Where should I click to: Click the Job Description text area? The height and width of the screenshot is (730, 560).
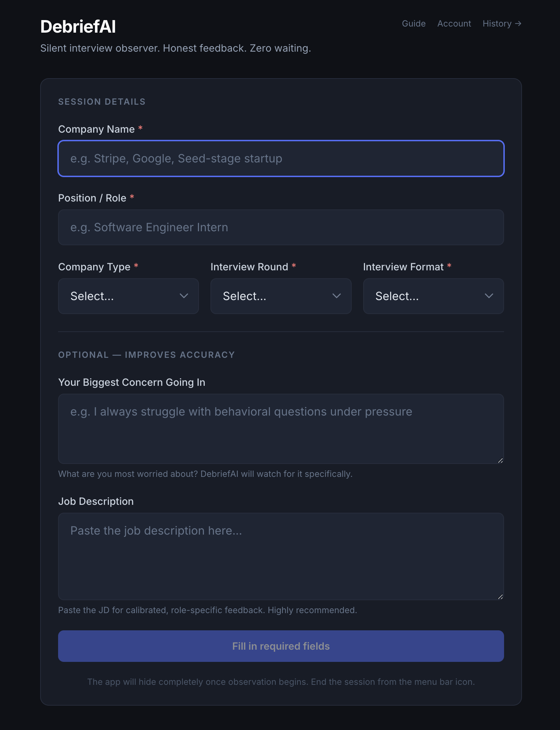click(x=281, y=556)
